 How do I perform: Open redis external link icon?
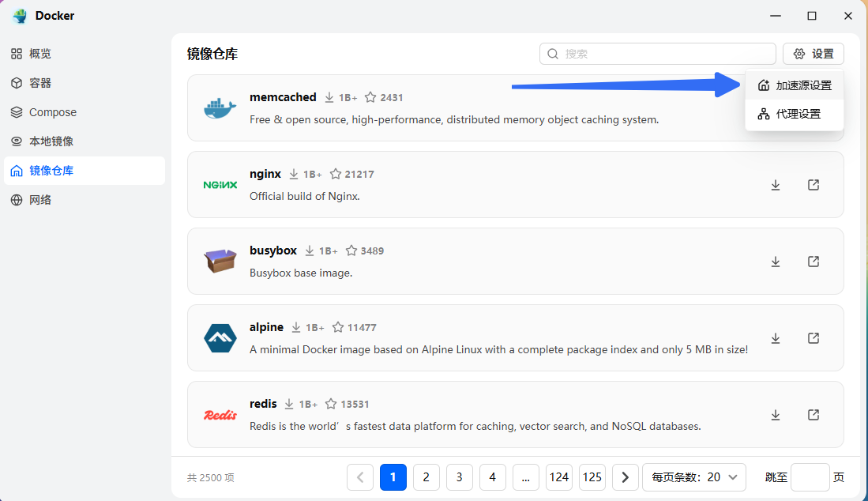coord(814,415)
